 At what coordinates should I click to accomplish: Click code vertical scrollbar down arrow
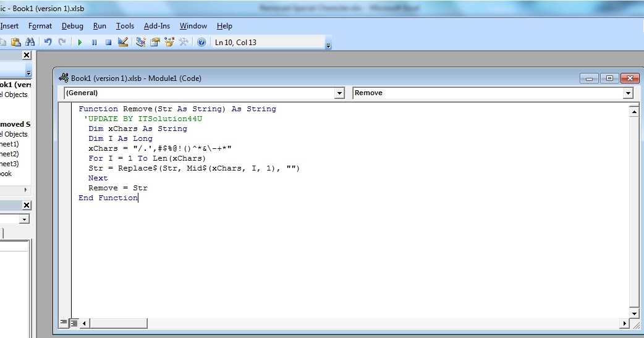pyautogui.click(x=634, y=314)
